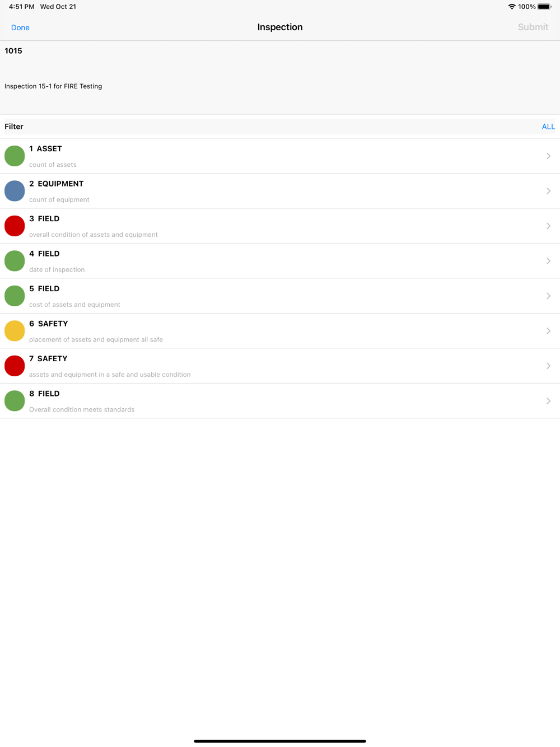This screenshot has height=747, width=560.
Task: Expand the 7 SAFETY row chevron
Action: pyautogui.click(x=548, y=366)
